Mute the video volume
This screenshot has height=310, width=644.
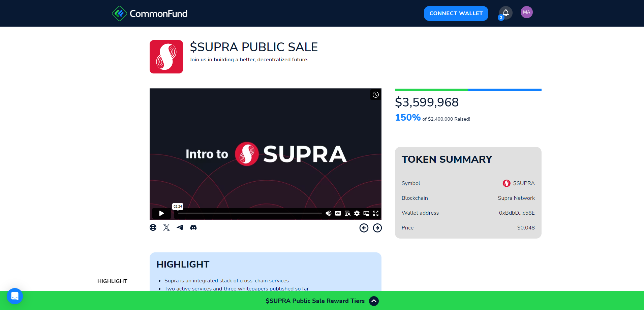[329, 213]
